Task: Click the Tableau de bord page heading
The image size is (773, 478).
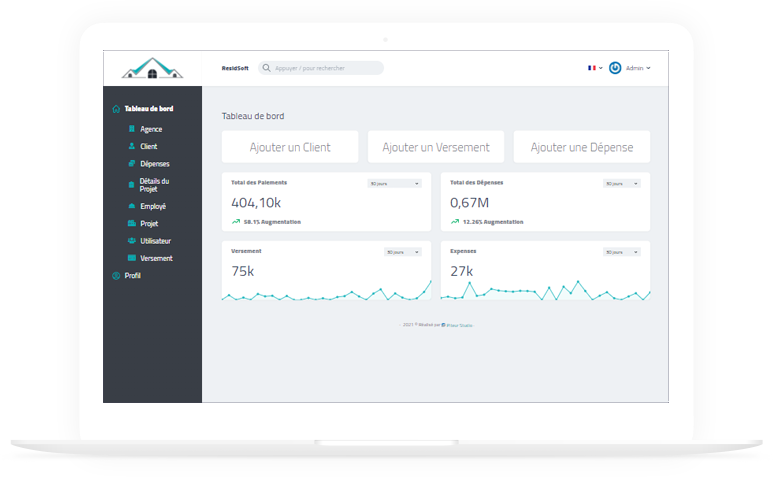Action: coord(253,116)
